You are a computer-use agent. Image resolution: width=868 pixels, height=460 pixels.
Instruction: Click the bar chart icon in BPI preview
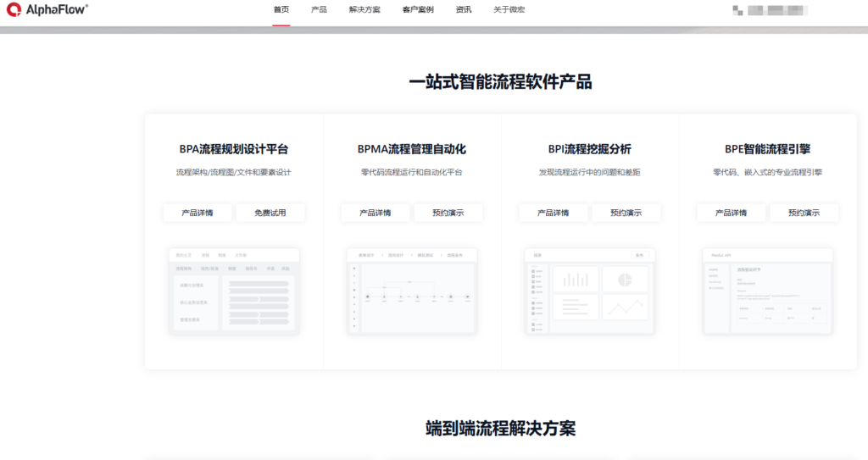[576, 280]
